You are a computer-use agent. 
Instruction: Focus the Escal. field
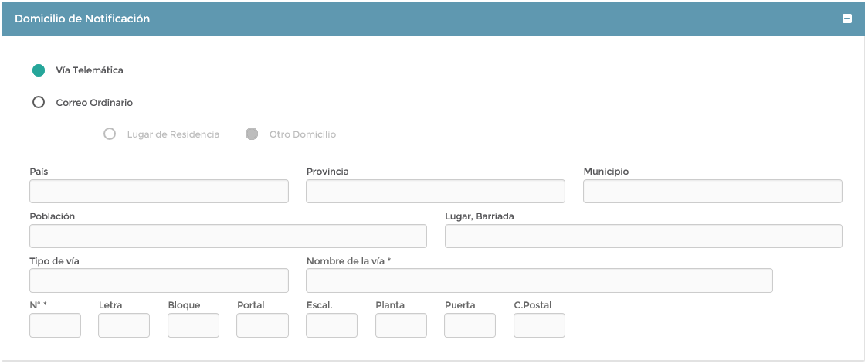coord(331,325)
